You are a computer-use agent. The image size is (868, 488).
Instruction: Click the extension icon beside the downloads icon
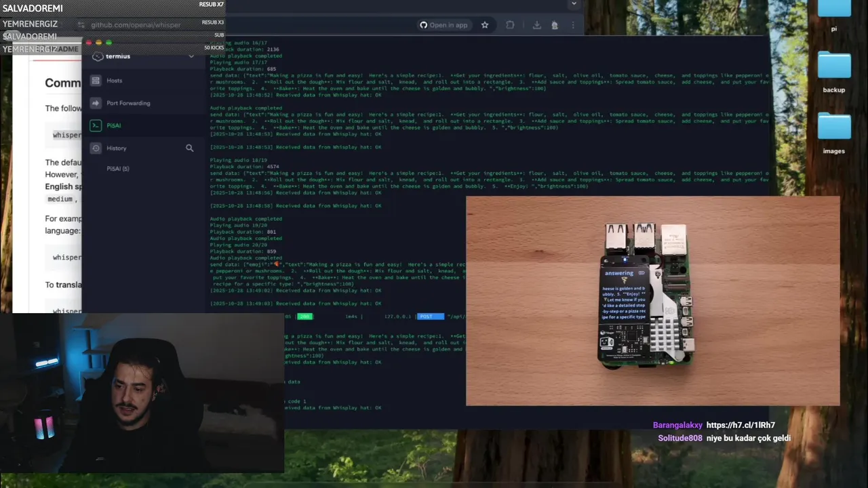pyautogui.click(x=555, y=25)
